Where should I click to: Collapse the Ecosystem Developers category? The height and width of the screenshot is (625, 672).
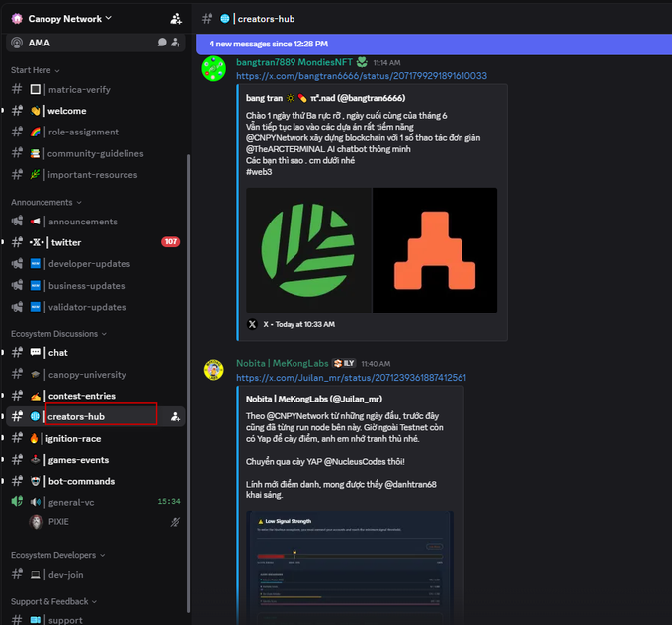[58, 555]
